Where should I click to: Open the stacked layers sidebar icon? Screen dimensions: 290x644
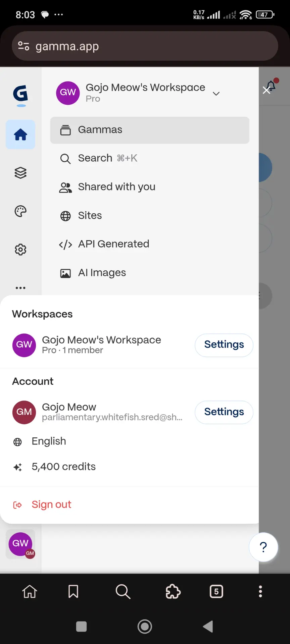click(x=20, y=173)
